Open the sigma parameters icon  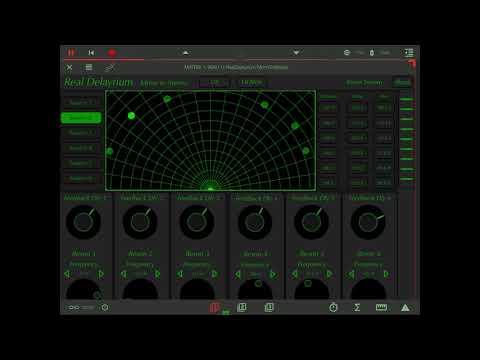click(357, 307)
